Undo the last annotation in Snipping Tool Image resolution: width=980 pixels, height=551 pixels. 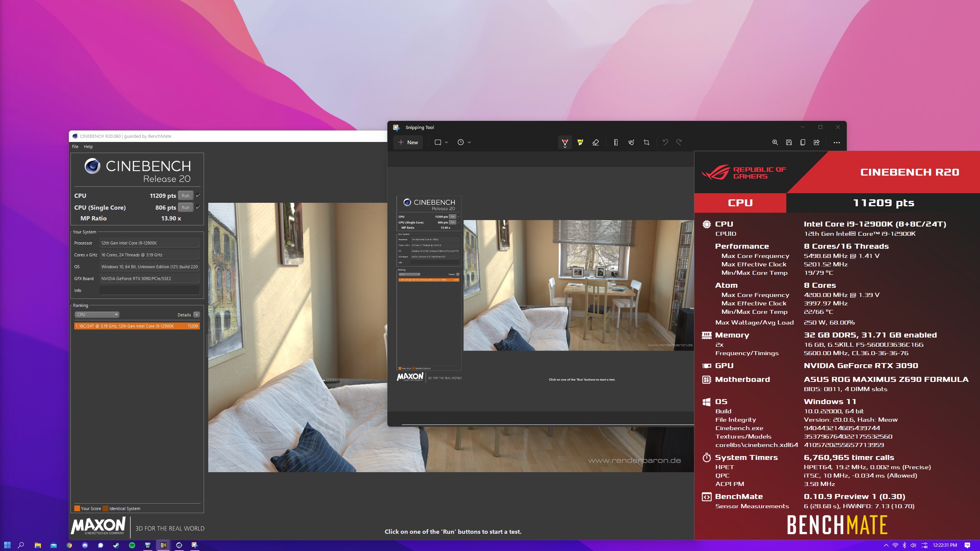click(665, 142)
